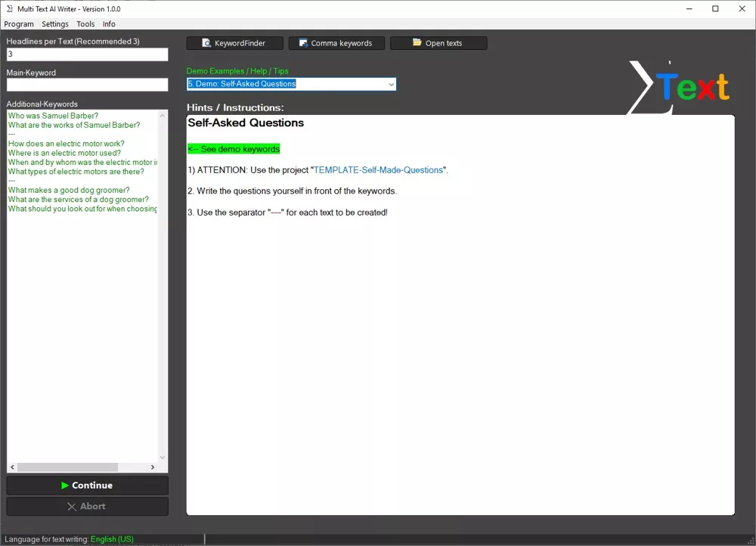
Task: Start generation with the Continue button
Action: (87, 486)
